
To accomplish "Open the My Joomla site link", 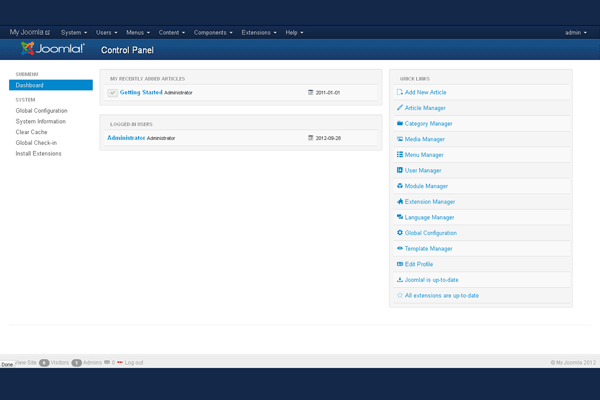I will 30,32.
